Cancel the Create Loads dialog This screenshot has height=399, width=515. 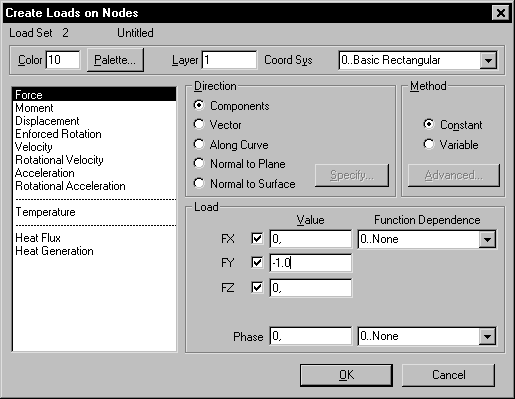pyautogui.click(x=448, y=375)
